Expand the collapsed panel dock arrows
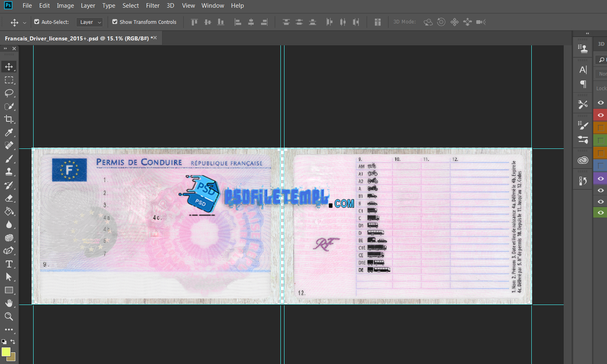607x364 pixels. (588, 33)
